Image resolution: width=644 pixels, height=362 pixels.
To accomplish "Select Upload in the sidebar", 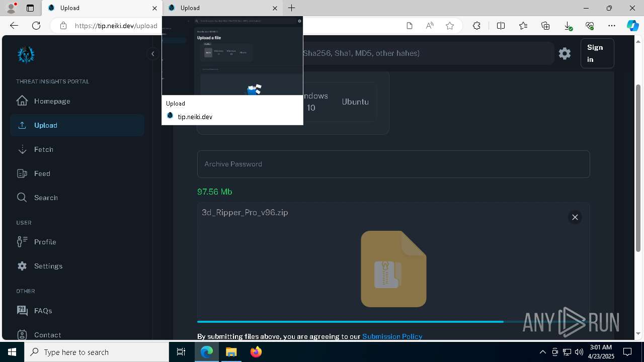I will [77, 125].
